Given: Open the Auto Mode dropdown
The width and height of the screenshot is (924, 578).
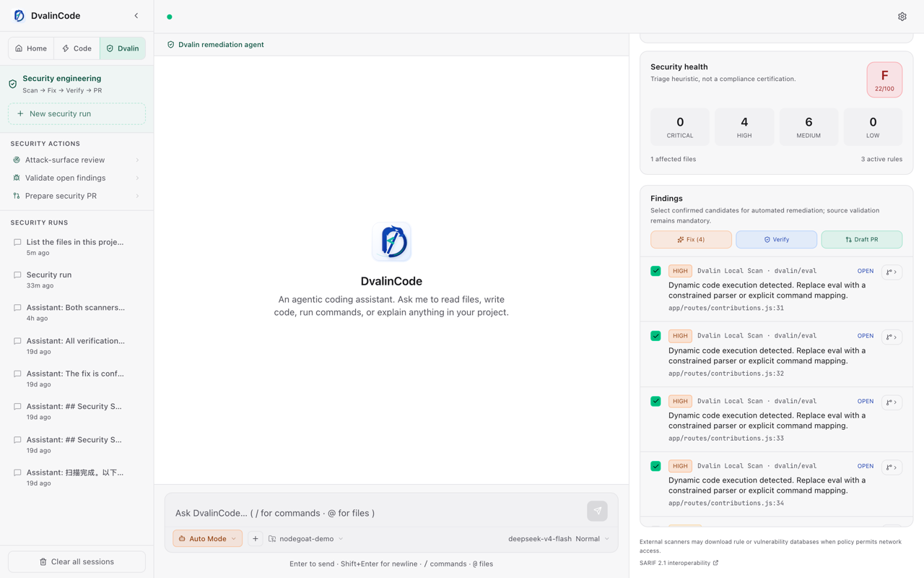Looking at the screenshot, I should click(207, 539).
